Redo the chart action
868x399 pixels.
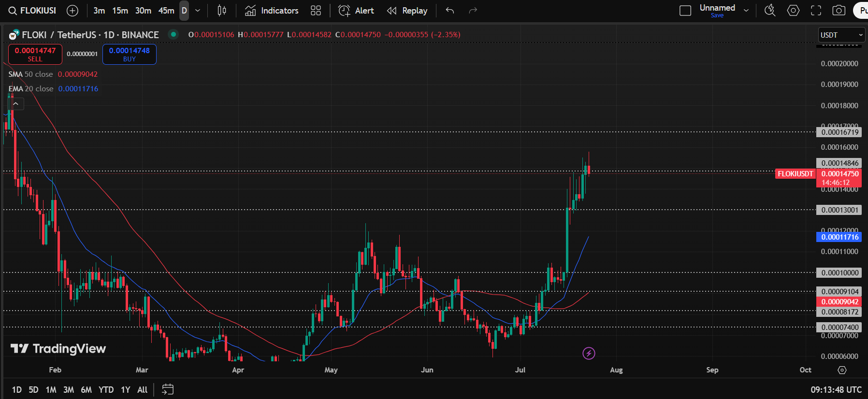tap(473, 11)
